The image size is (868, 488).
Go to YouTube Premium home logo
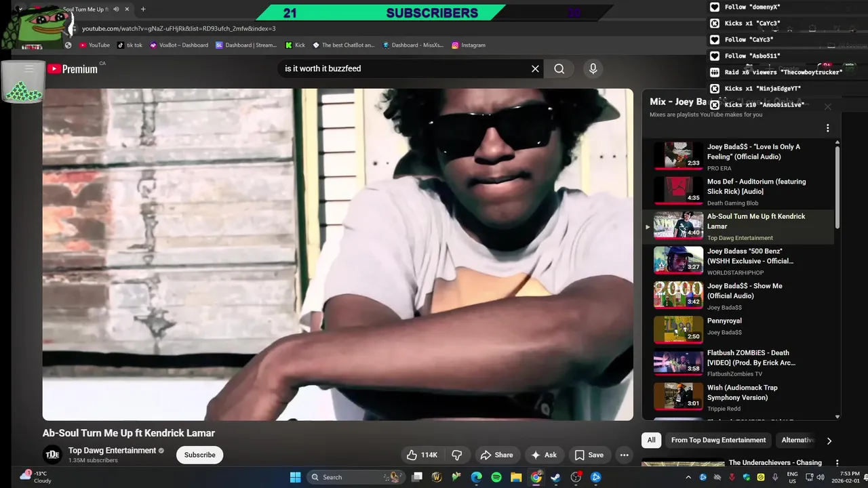(73, 68)
